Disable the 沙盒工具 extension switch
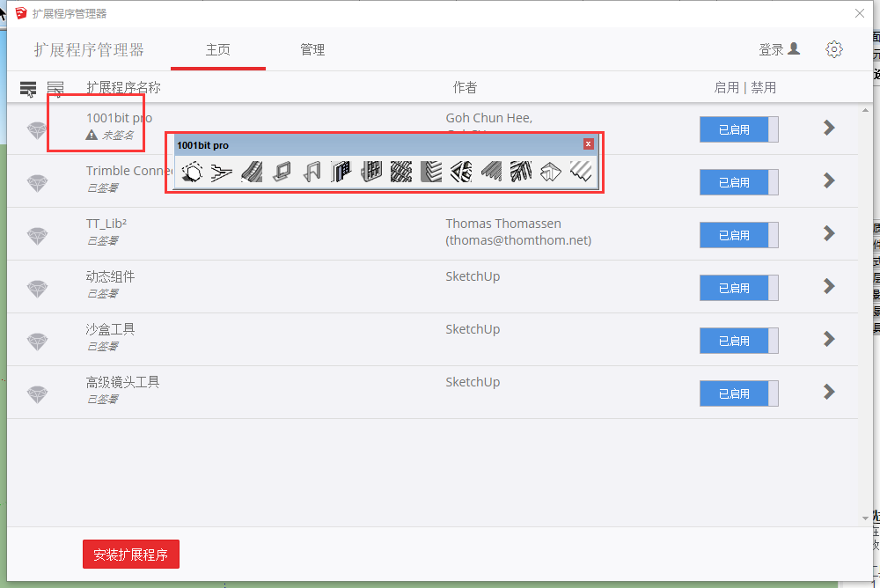 [x=738, y=341]
